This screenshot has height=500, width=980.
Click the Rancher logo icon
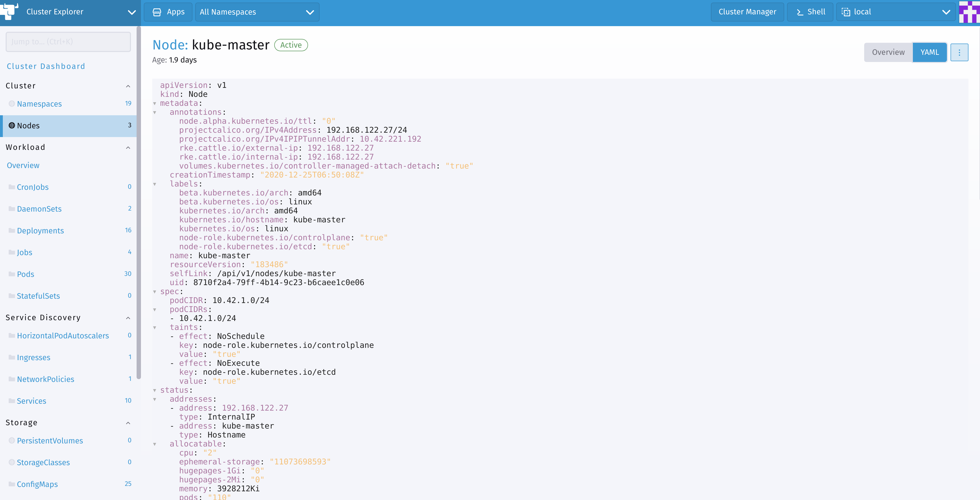coord(9,11)
